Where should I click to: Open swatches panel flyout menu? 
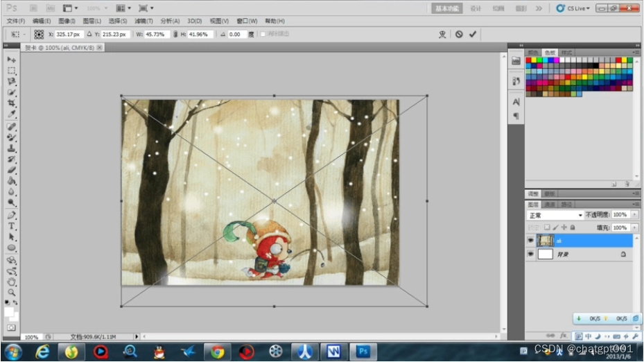[636, 53]
